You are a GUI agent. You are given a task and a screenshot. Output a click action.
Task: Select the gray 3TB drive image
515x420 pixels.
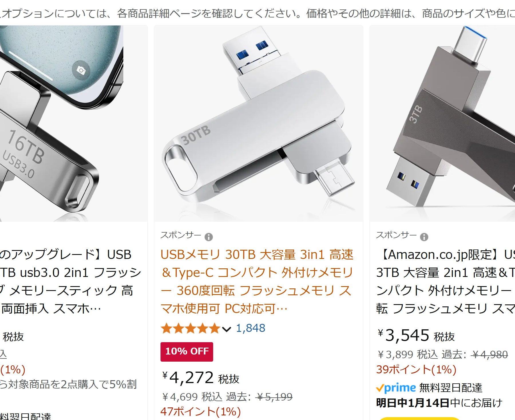pos(442,123)
